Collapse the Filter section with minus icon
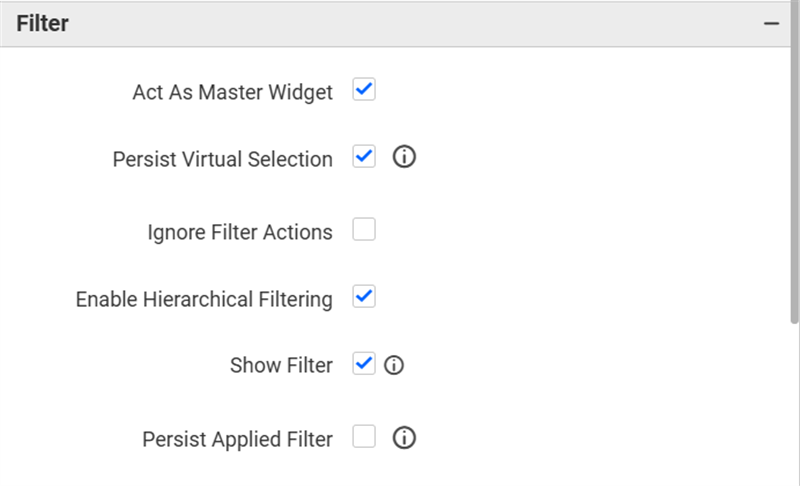The image size is (800, 486). [x=771, y=23]
